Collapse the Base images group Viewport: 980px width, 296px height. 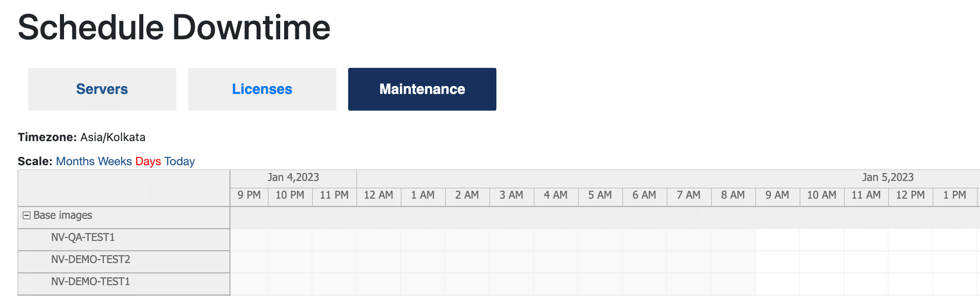coord(27,216)
